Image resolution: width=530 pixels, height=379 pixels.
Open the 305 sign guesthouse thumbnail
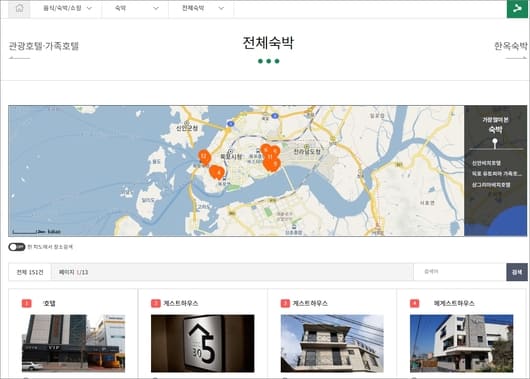[x=202, y=343]
